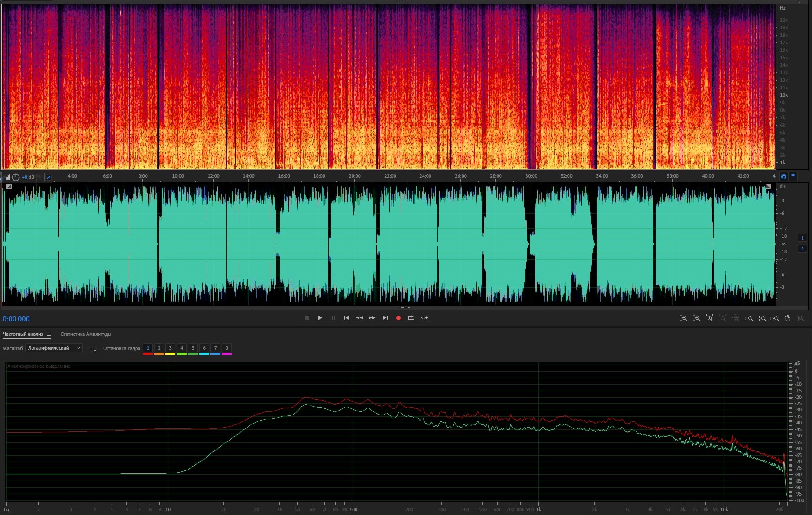Click the copy-to-clipboard icon beside Масштаб
Image resolution: width=812 pixels, height=515 pixels.
(92, 348)
